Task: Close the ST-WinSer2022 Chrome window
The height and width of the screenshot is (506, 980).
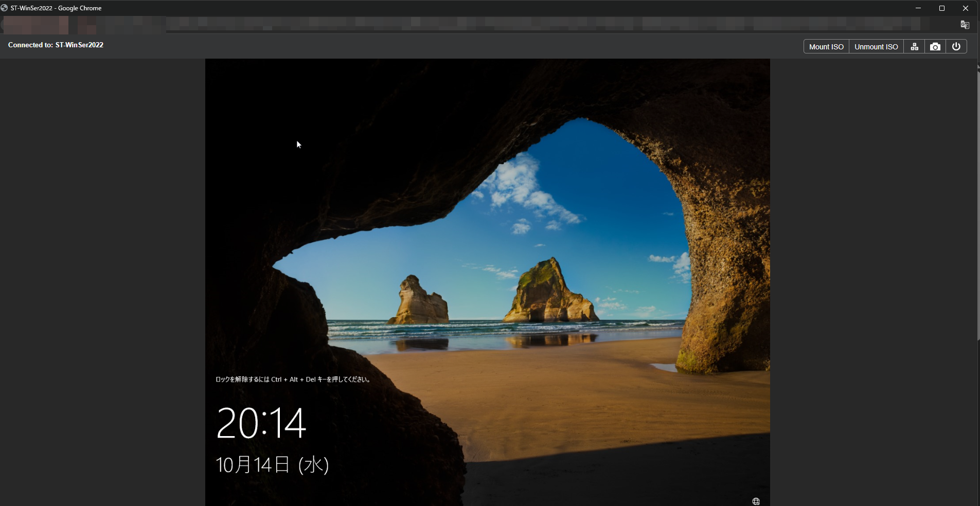Action: pyautogui.click(x=966, y=8)
